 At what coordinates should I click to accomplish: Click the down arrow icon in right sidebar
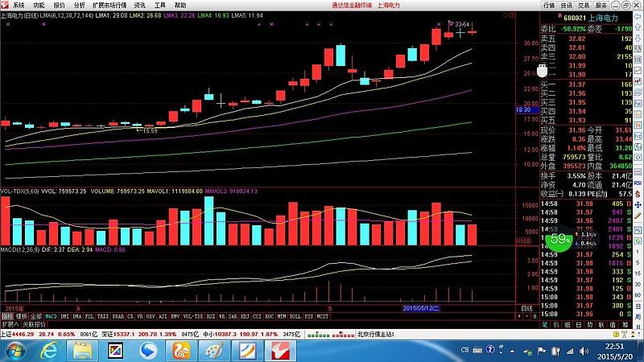(x=638, y=38)
